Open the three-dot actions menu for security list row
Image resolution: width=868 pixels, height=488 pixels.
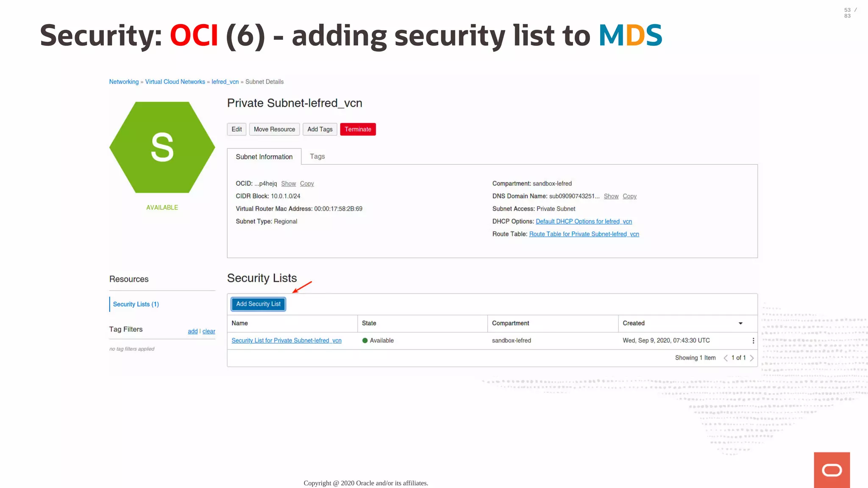click(x=753, y=341)
